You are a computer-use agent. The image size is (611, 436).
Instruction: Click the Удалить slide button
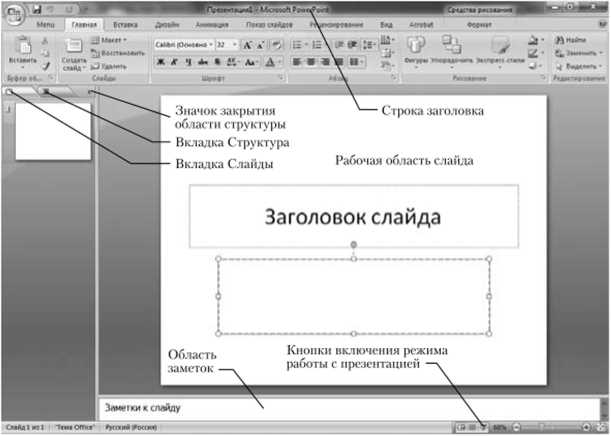click(109, 66)
